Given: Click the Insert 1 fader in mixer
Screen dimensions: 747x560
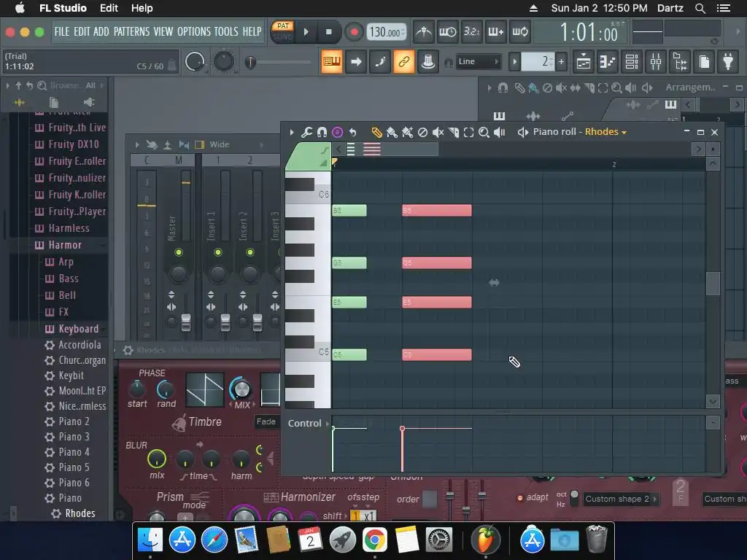Looking at the screenshot, I should [x=225, y=322].
